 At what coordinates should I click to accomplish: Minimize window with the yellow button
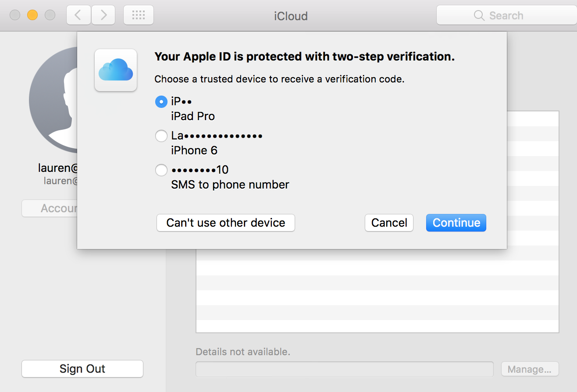click(x=32, y=15)
